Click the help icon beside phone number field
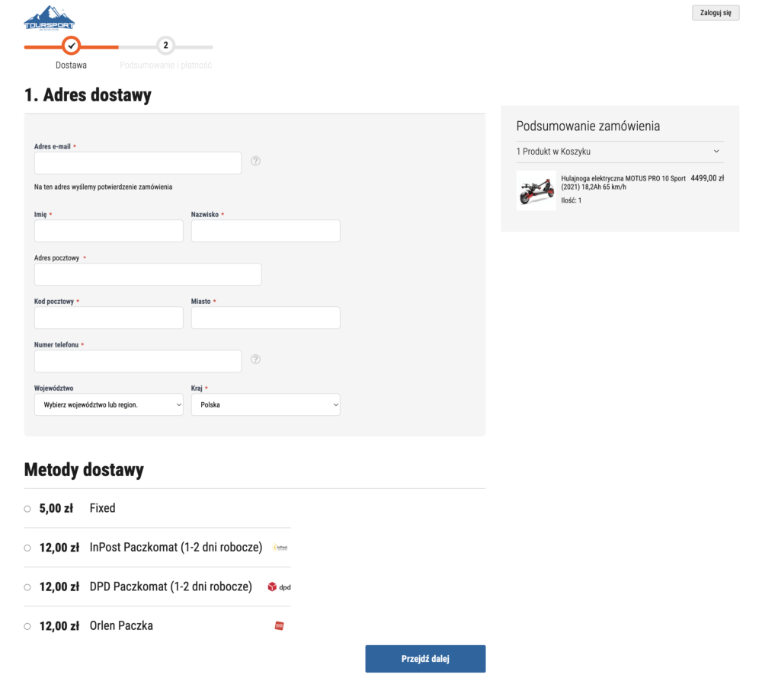Image resolution: width=762 pixels, height=700 pixels. click(256, 360)
